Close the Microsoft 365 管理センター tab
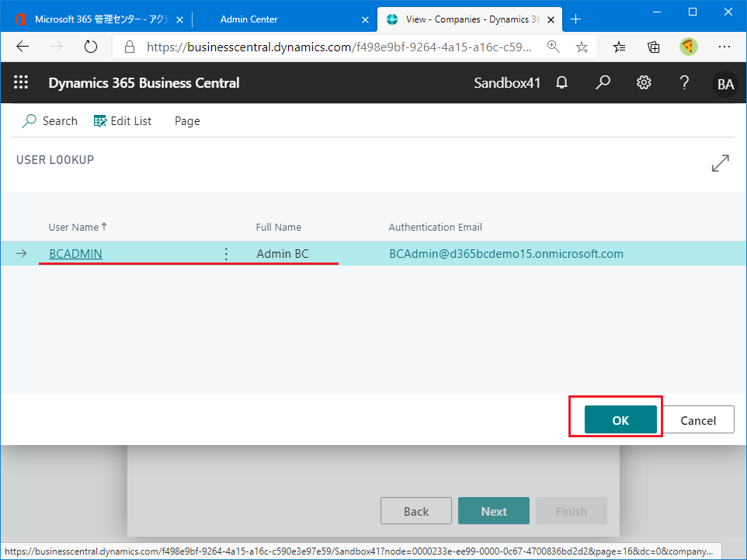 point(179,19)
